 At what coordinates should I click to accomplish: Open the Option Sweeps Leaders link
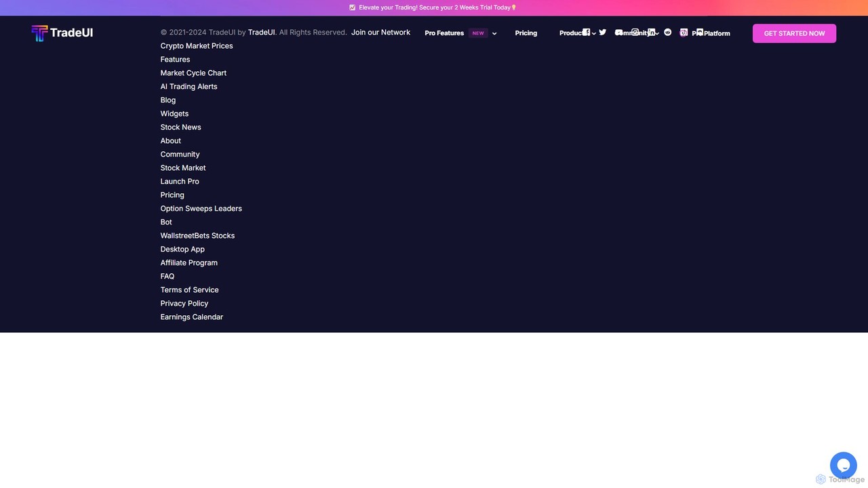201,209
